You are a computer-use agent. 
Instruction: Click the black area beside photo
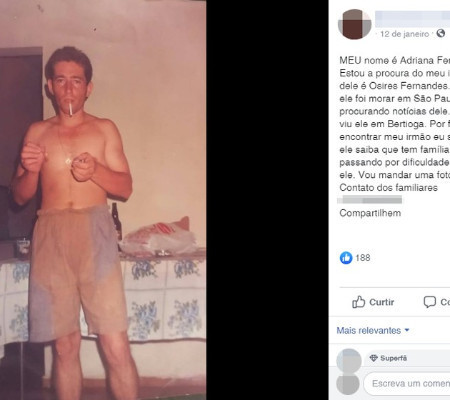point(267,200)
